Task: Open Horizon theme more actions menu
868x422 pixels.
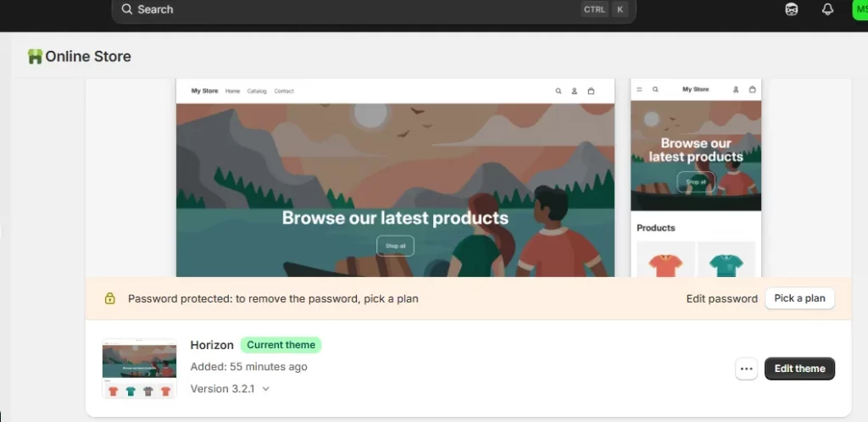Action: [x=746, y=369]
